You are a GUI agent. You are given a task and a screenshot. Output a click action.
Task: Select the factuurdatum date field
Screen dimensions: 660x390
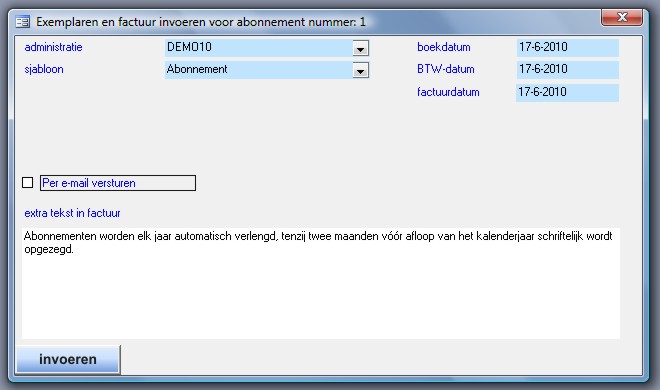(567, 93)
